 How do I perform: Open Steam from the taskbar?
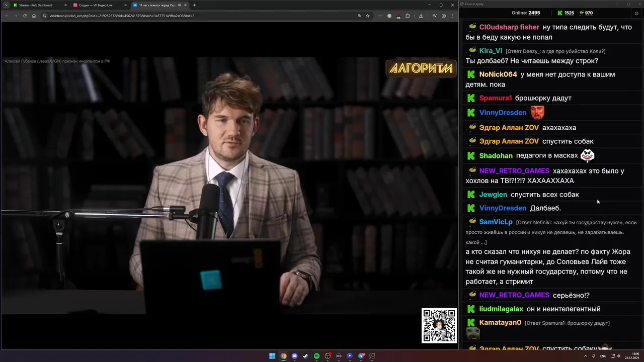305,356
